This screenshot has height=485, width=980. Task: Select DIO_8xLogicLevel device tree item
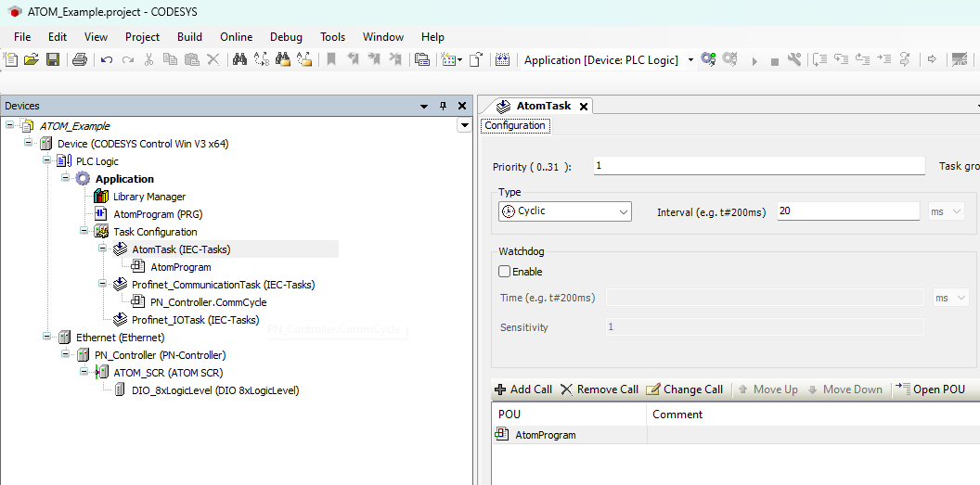[x=215, y=390]
